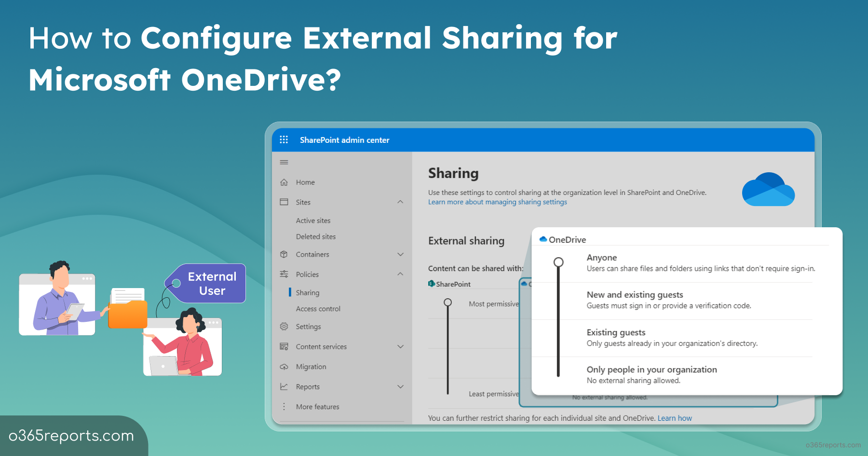The width and height of the screenshot is (868, 456).
Task: Click the More features ellipsis icon
Action: (284, 407)
